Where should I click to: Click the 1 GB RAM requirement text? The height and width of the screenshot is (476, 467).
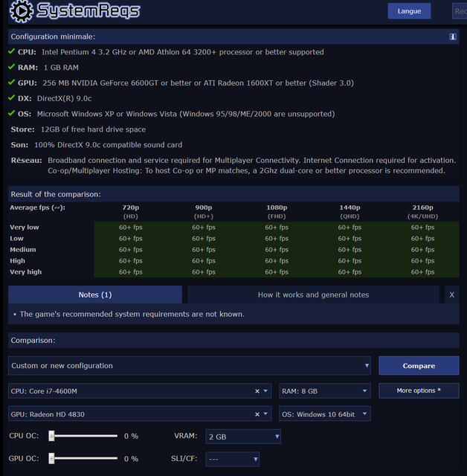(61, 68)
